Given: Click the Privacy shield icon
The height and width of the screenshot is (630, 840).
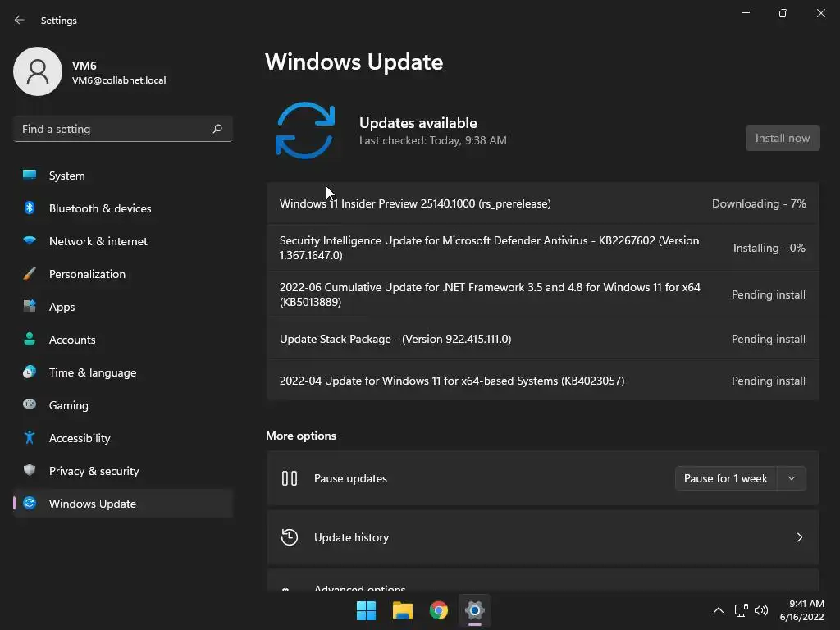Looking at the screenshot, I should click(x=30, y=470).
